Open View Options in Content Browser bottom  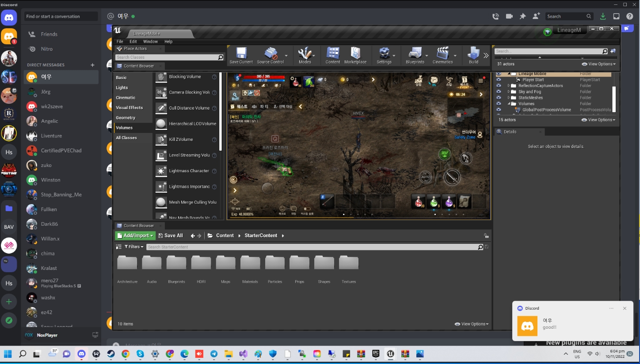click(472, 324)
